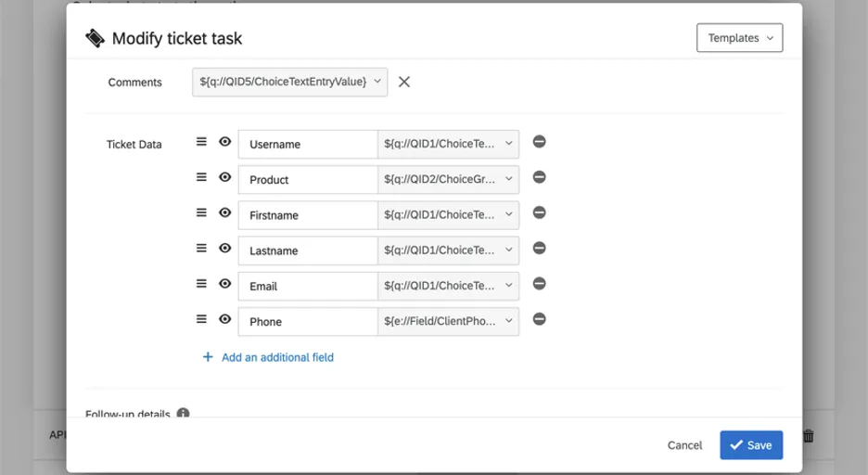This screenshot has width=868, height=475.
Task: Remove the Lastname row using minus icon
Action: tap(539, 249)
